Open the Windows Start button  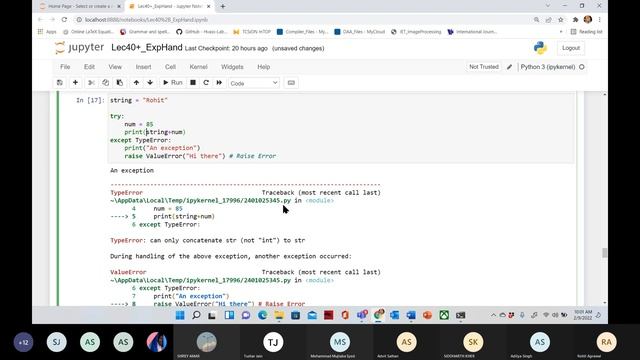coord(180,315)
